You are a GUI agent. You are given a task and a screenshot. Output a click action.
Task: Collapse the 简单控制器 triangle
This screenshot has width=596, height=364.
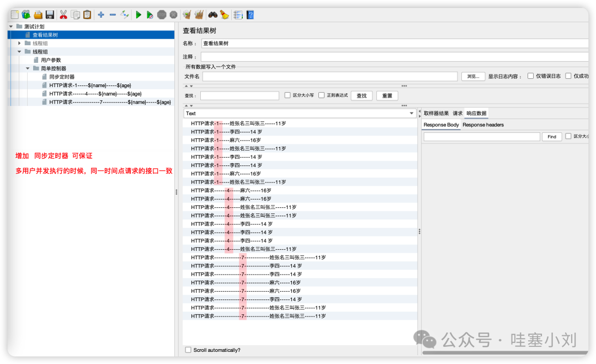(x=28, y=68)
